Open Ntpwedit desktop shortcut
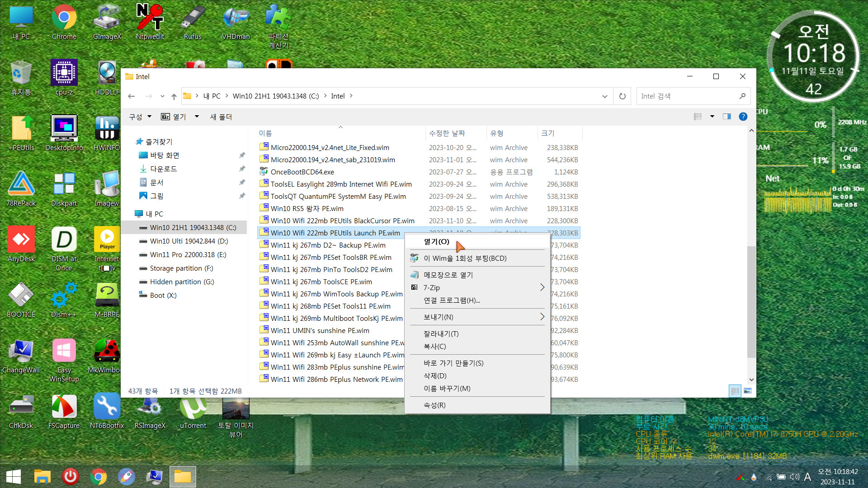Screen dimensions: 868x488 point(150,23)
